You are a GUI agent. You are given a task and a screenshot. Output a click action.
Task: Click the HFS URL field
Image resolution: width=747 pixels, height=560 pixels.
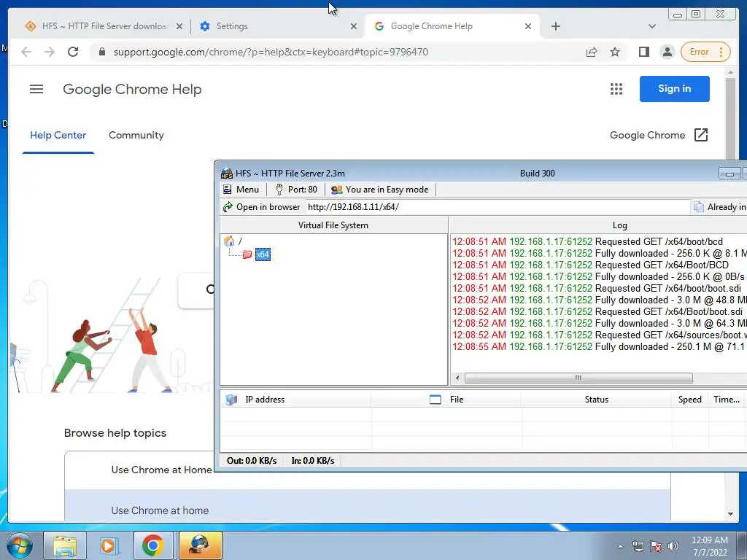coord(498,207)
